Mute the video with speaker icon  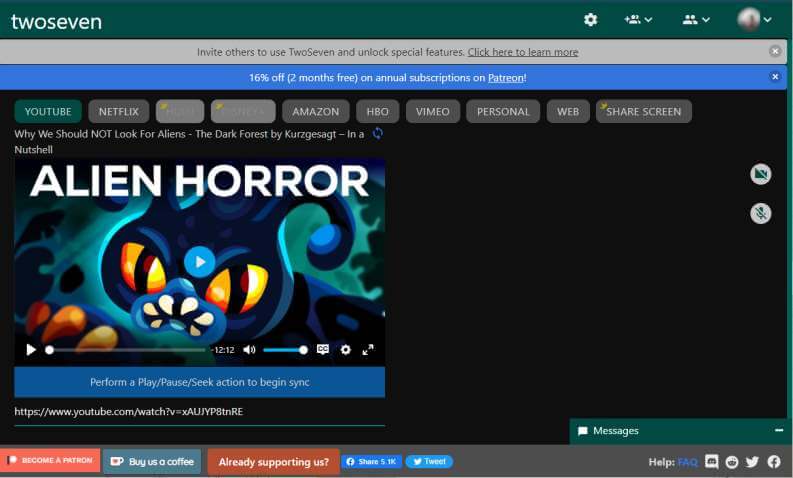(249, 350)
